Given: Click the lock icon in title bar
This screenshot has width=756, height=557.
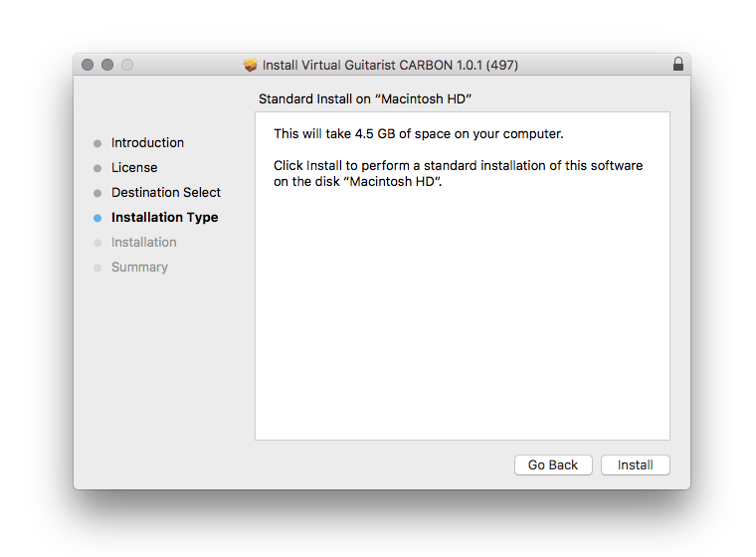Looking at the screenshot, I should pyautogui.click(x=678, y=65).
